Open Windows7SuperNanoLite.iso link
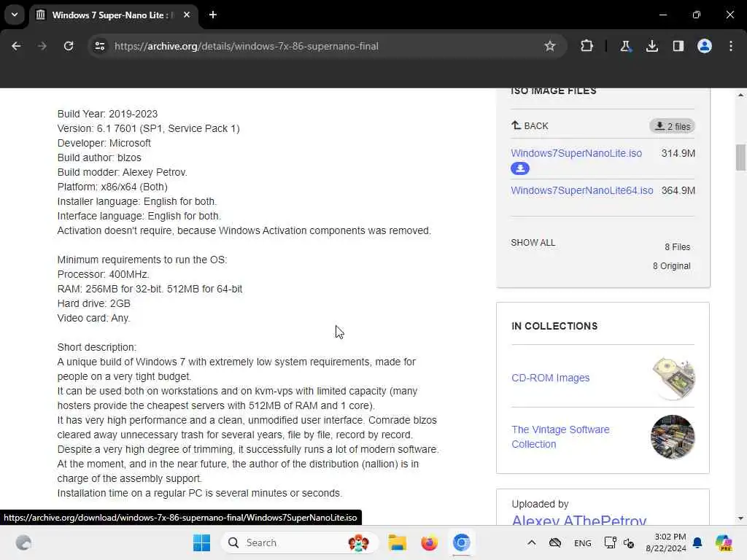This screenshot has width=747, height=560. [576, 153]
